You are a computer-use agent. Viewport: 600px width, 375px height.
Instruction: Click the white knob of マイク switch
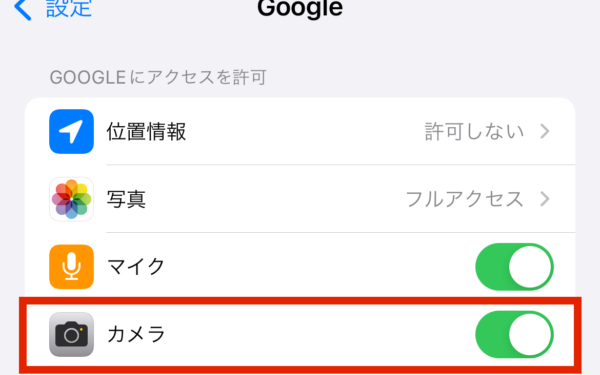[530, 267]
